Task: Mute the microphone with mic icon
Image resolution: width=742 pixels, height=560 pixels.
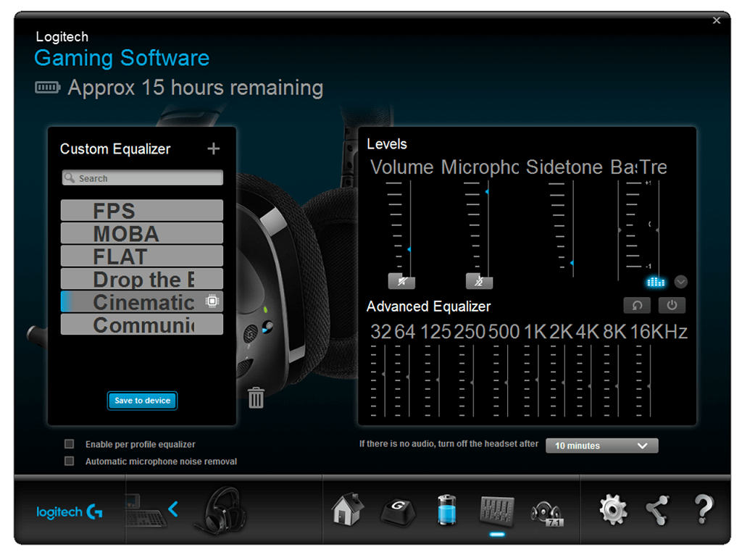Action: [479, 281]
